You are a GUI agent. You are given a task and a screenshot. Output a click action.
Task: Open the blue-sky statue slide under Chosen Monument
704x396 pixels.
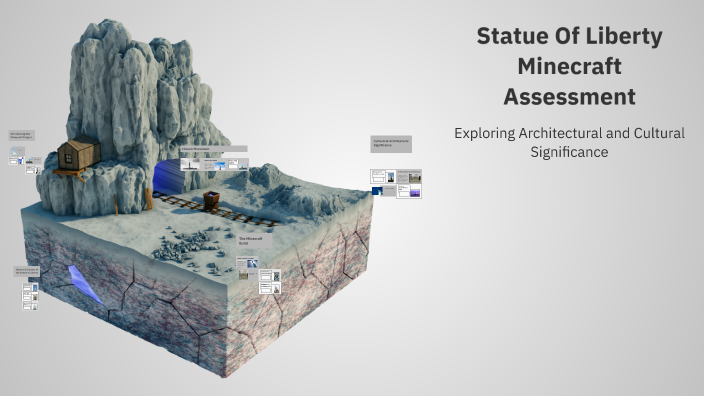214,164
